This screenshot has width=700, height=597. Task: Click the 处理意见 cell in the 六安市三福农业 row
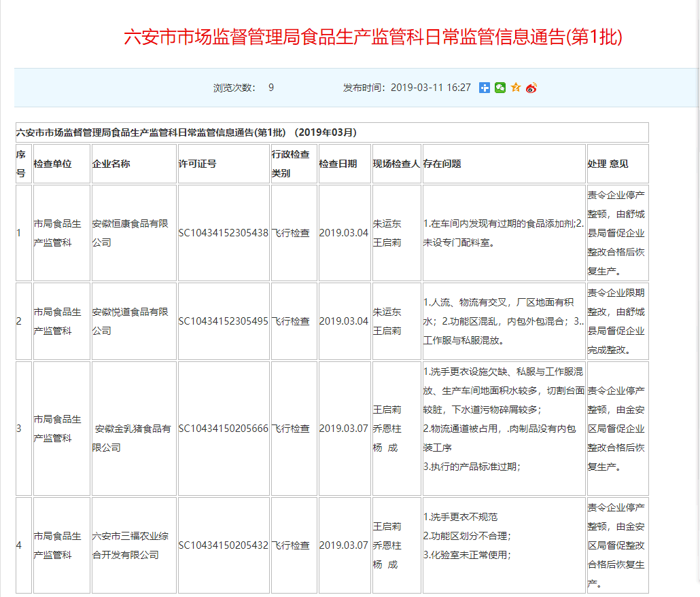click(616, 545)
